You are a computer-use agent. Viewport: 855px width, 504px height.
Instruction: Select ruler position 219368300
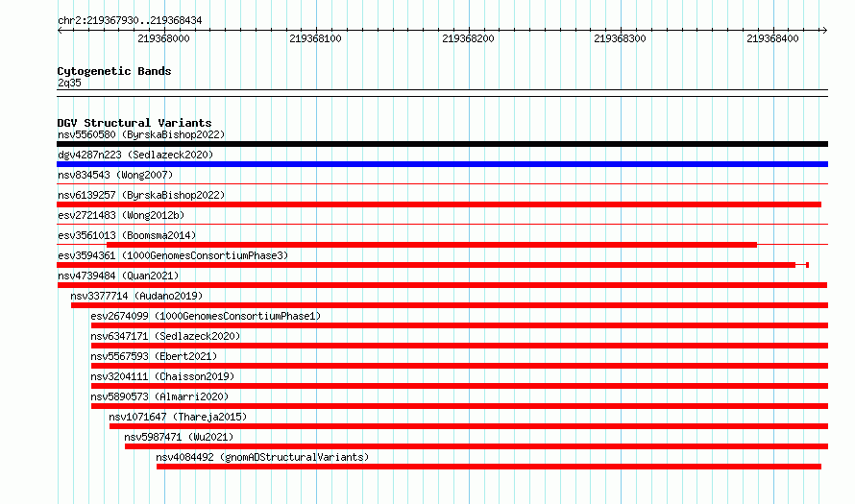[620, 38]
